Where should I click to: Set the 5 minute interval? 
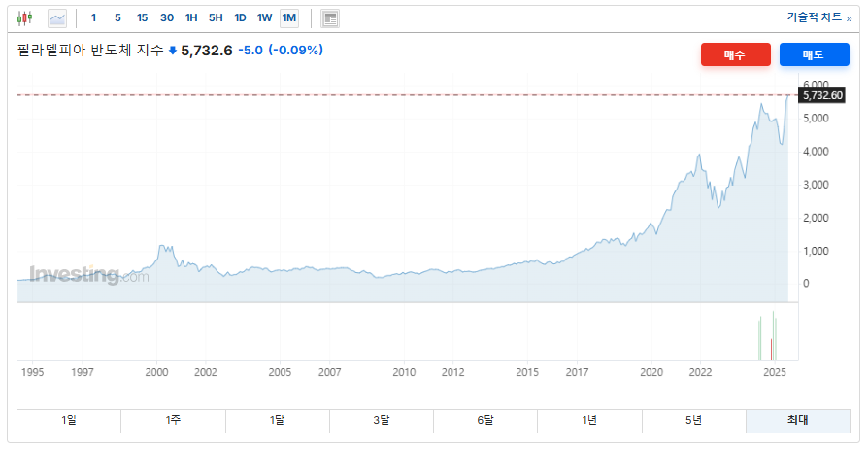[117, 18]
